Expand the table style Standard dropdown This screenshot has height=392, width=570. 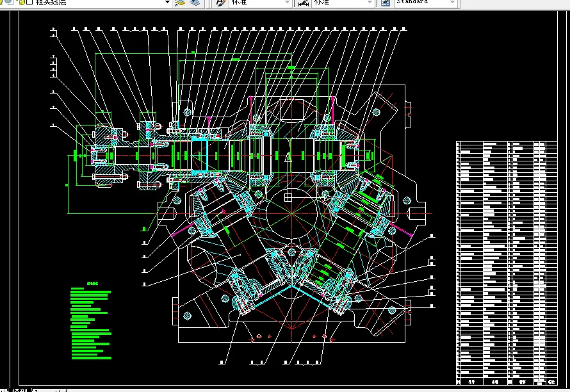click(x=452, y=3)
